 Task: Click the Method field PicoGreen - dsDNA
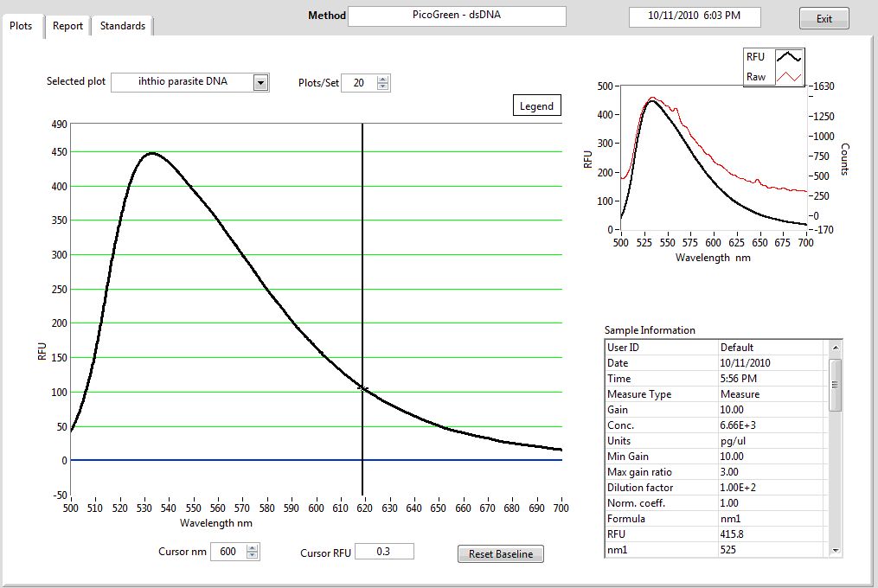457,16
